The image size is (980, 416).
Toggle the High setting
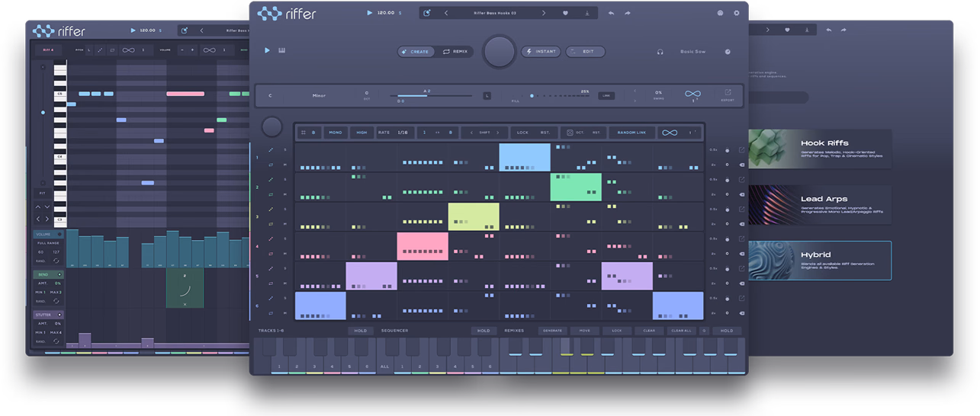(x=361, y=133)
